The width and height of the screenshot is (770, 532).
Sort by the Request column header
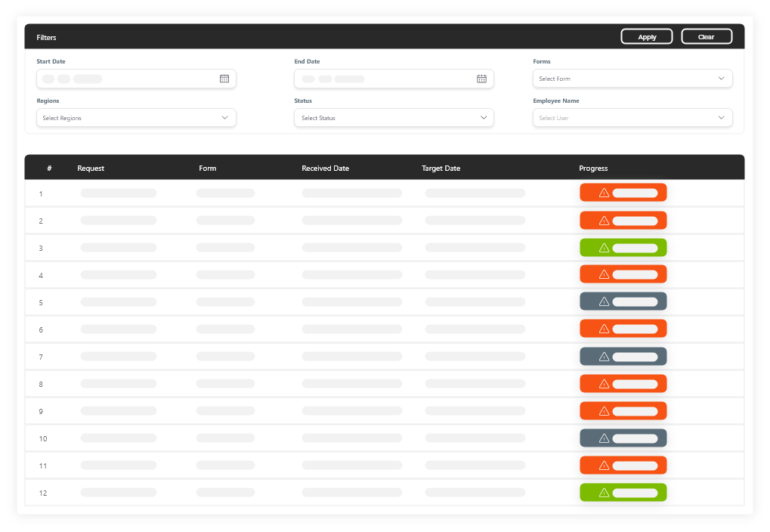(x=91, y=168)
